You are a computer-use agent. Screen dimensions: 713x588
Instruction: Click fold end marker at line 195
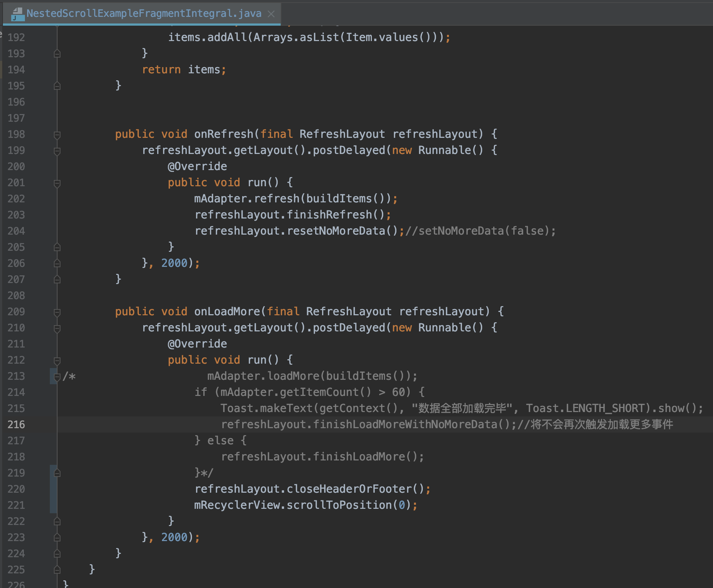[x=57, y=86]
